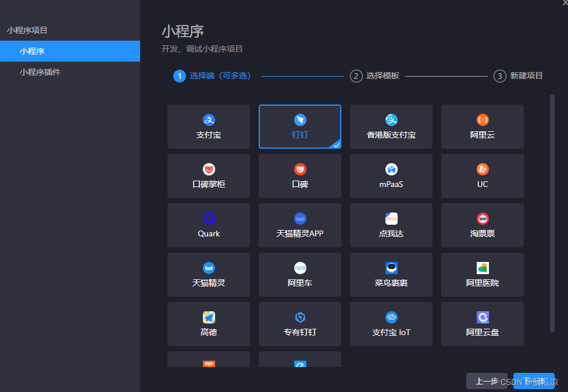The width and height of the screenshot is (568, 392).
Task: Choose the 阿里车 AliOS icon
Action: click(300, 268)
